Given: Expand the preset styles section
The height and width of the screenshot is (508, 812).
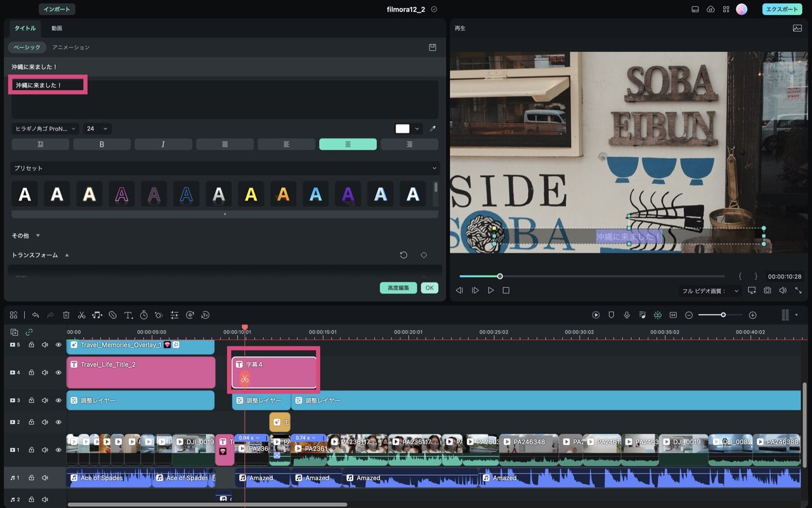Looking at the screenshot, I should (x=435, y=168).
